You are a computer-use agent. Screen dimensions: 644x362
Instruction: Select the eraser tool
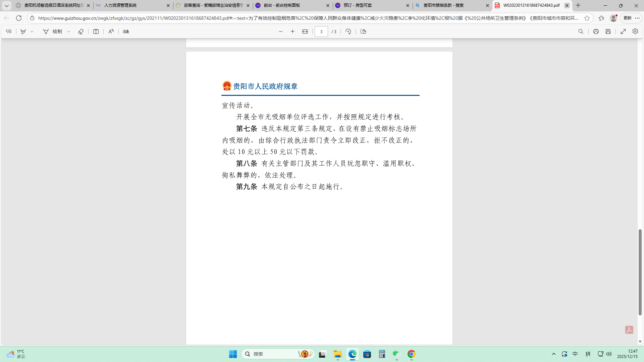81,32
